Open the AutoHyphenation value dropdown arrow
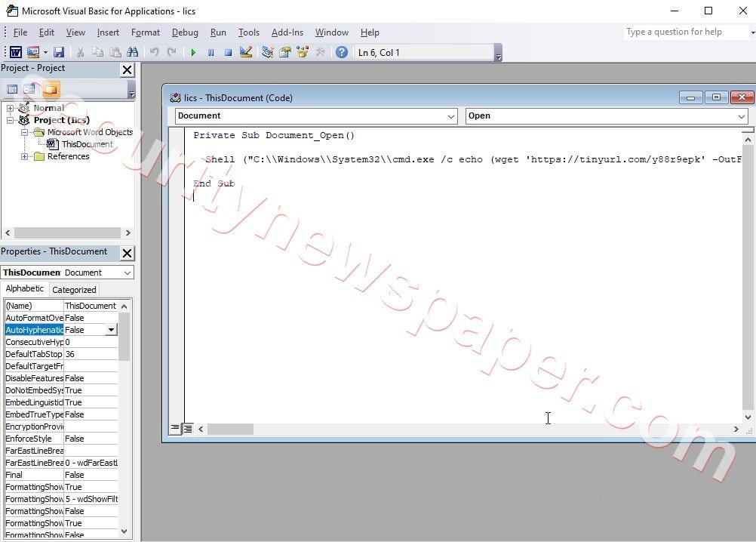The image size is (756, 542). pyautogui.click(x=112, y=330)
